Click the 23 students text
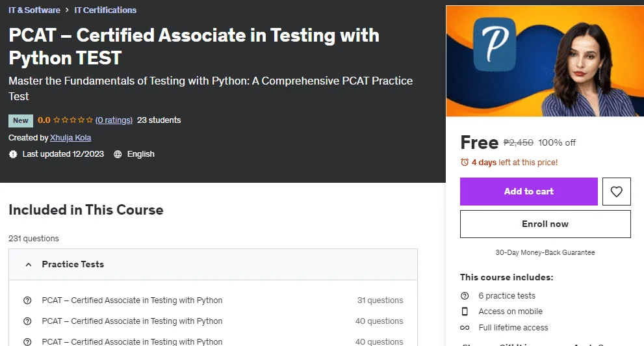Screen dimensions: 644x346 click(159, 120)
